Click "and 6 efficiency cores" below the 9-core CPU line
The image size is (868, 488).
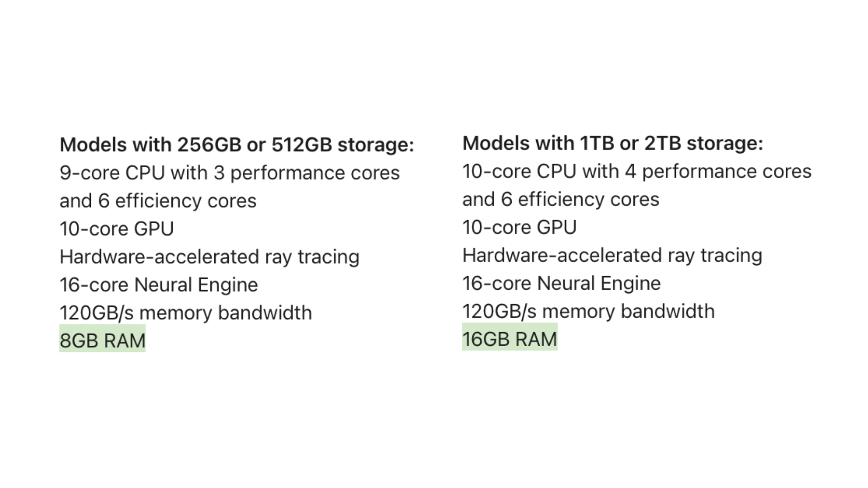coord(158,201)
